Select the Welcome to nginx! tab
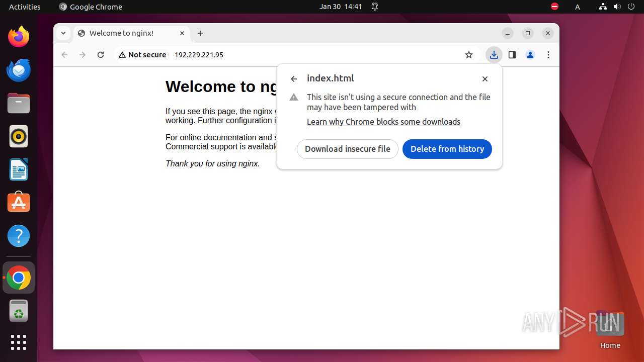The width and height of the screenshot is (644, 362). (x=132, y=33)
